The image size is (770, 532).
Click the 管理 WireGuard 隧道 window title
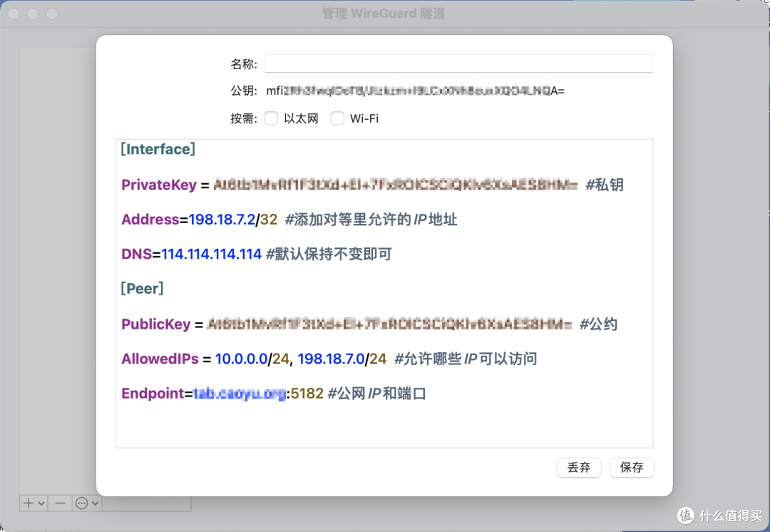pos(384,14)
